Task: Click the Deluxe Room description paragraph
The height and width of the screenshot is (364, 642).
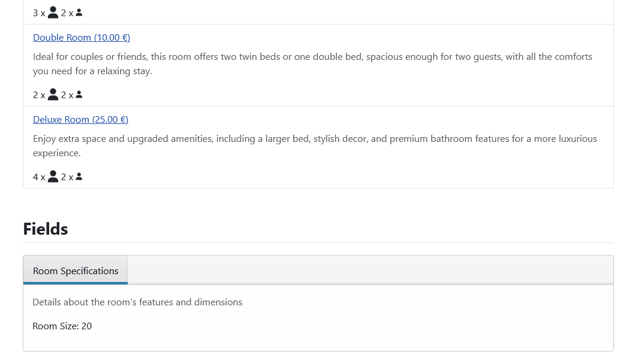Action: pos(315,145)
